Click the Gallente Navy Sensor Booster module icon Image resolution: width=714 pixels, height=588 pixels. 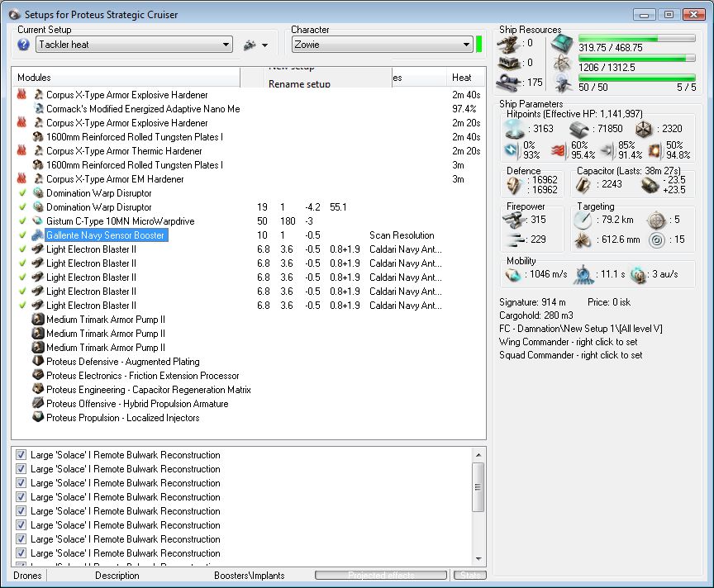coord(38,235)
